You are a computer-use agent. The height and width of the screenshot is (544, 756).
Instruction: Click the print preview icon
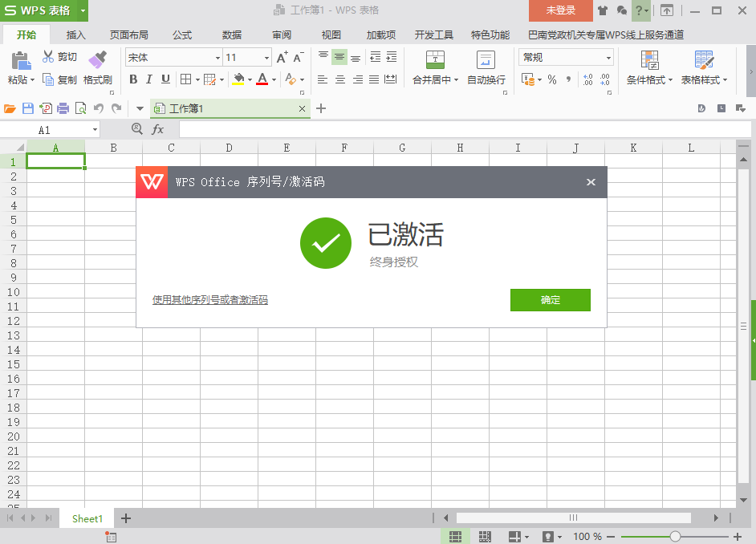pos(81,108)
